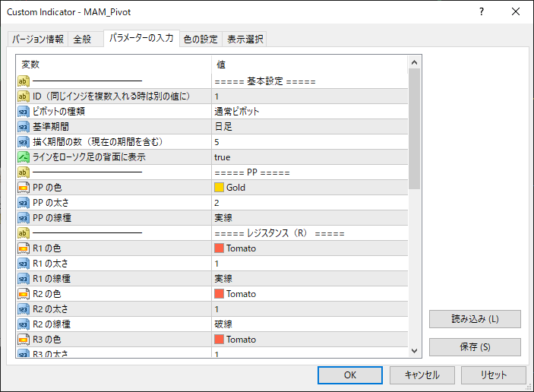Click the 123 icon beside 基準期間

coord(24,127)
